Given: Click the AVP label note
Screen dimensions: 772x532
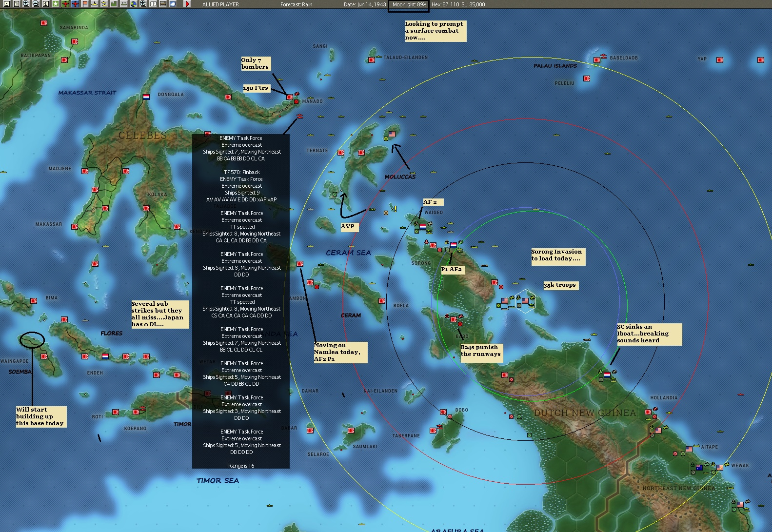Looking at the screenshot, I should tap(350, 227).
